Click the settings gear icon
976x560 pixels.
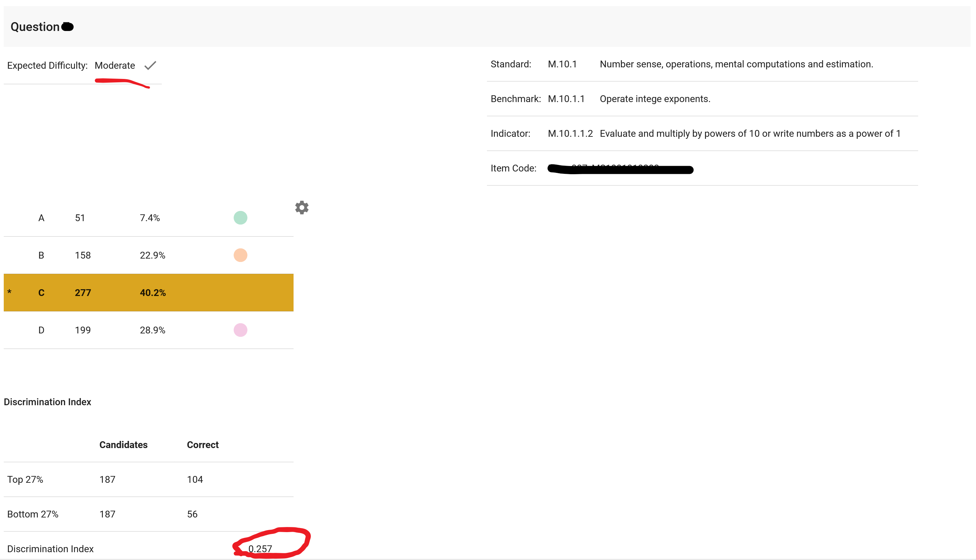(302, 208)
